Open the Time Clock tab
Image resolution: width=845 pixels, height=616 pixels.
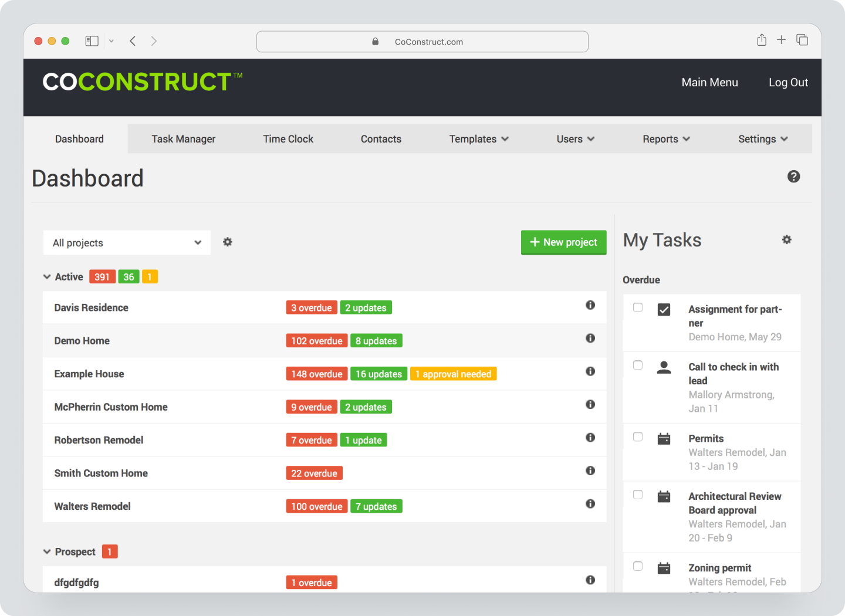click(288, 138)
